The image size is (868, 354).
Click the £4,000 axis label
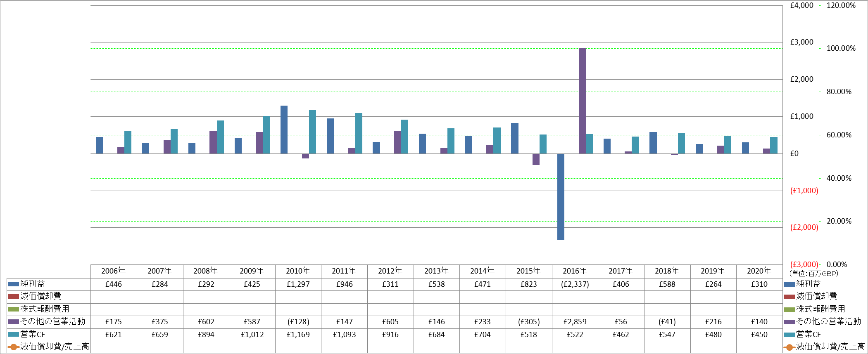point(801,5)
